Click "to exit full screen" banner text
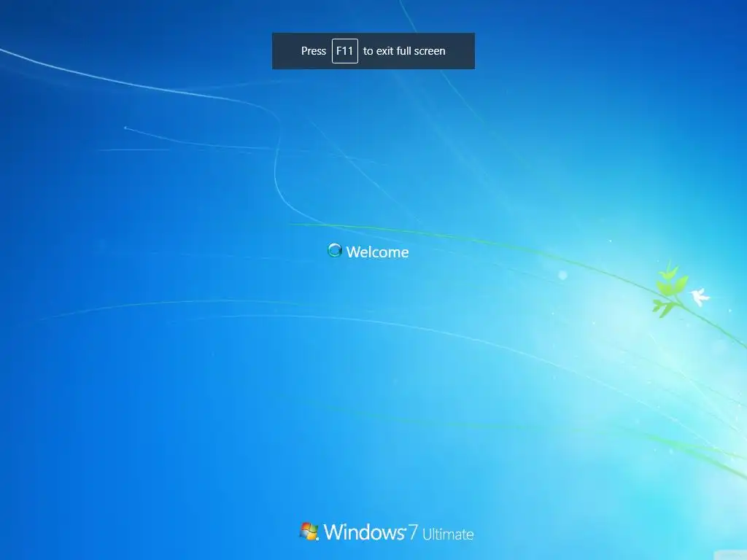 pyautogui.click(x=404, y=51)
